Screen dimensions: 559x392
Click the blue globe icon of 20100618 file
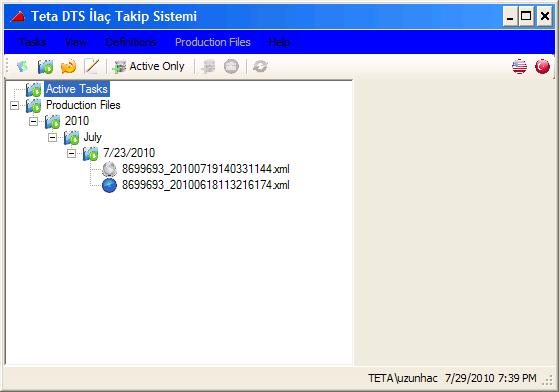point(109,185)
